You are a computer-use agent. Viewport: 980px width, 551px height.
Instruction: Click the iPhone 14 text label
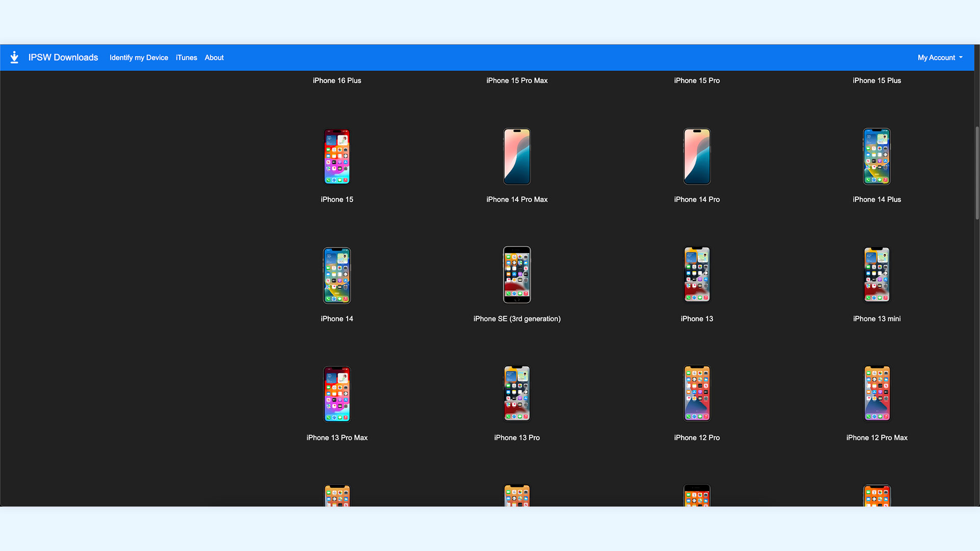tap(337, 319)
